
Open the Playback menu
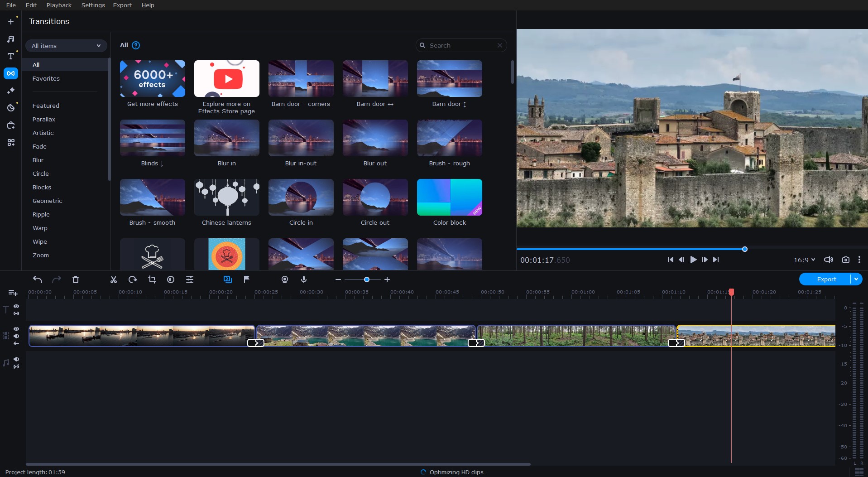(59, 5)
